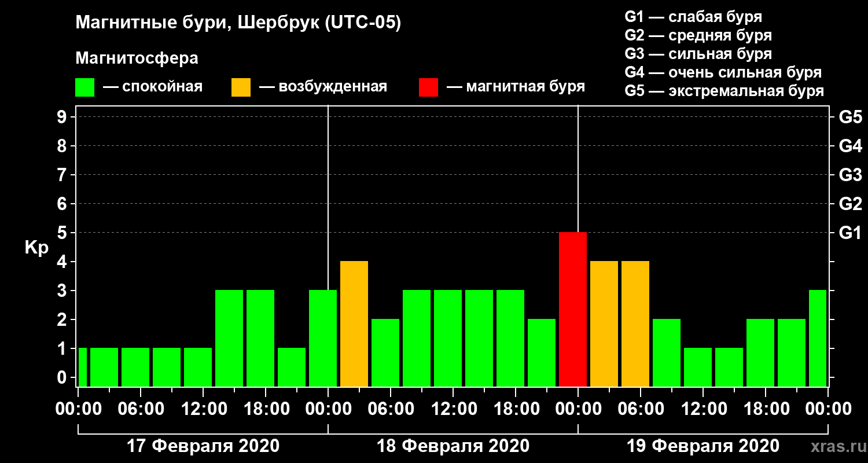Click the 12:00 time label of 17 Февраля
Viewport: 868px width, 463px height.
[203, 409]
